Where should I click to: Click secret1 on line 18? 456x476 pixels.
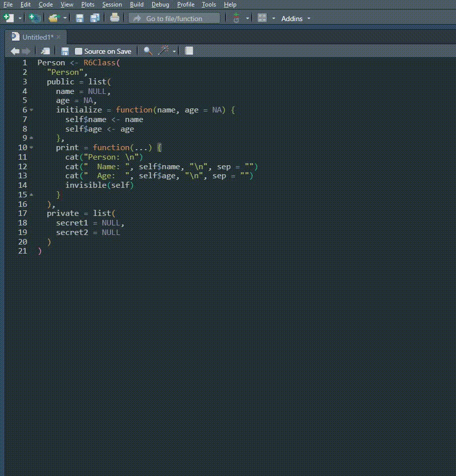click(x=72, y=223)
